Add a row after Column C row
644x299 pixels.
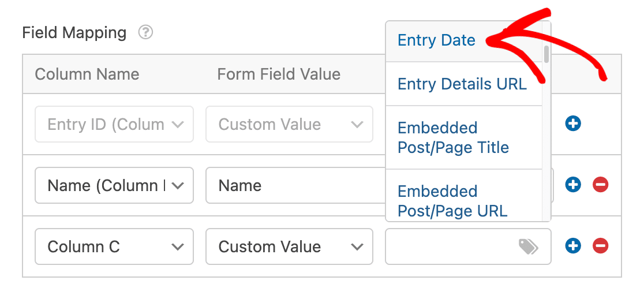pos(573,246)
